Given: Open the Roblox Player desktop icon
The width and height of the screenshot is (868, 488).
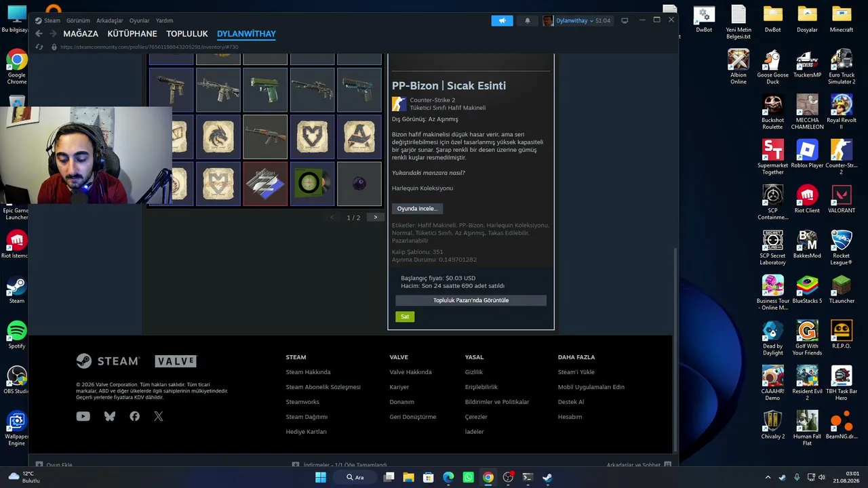Looking at the screenshot, I should click(x=807, y=155).
